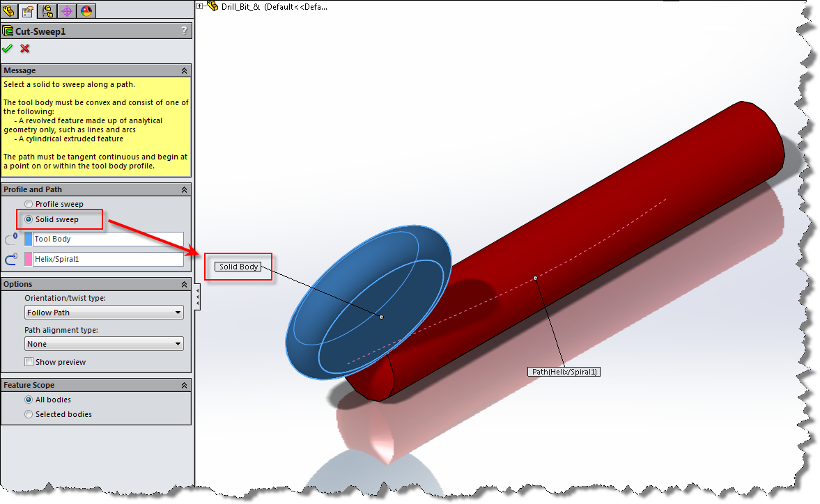The height and width of the screenshot is (504, 820).
Task: Open the DimXpertManager tab icon
Action: click(x=66, y=10)
